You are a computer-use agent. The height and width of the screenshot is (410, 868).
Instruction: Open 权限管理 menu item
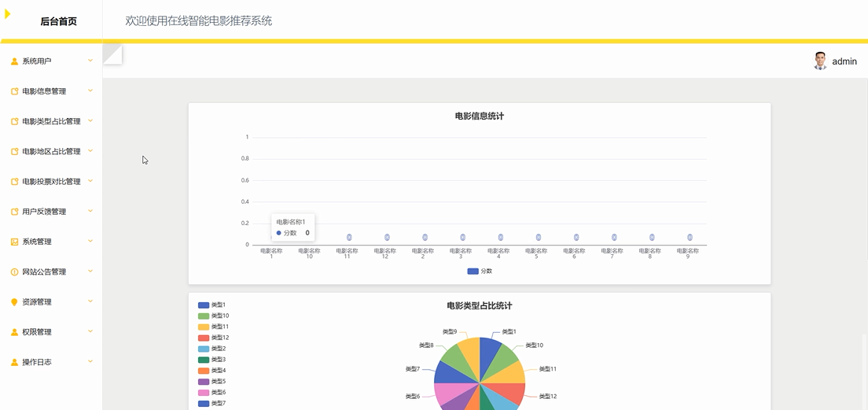(51, 332)
